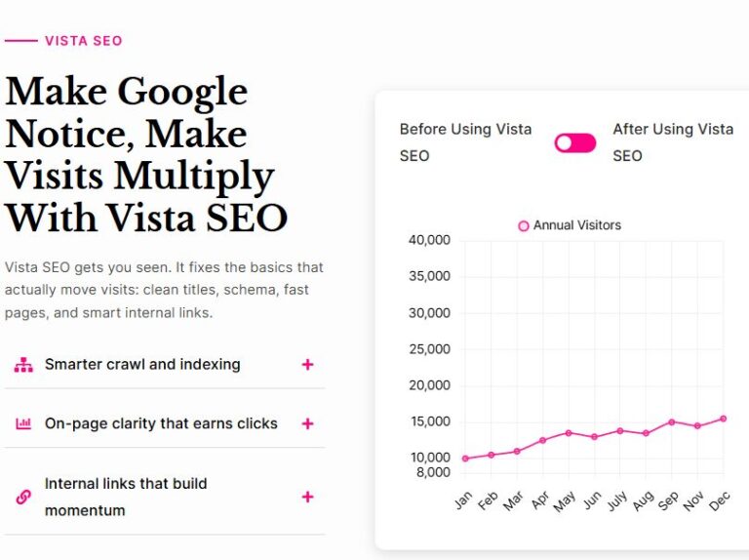Open the Smarter crawl and indexing item

(x=142, y=365)
